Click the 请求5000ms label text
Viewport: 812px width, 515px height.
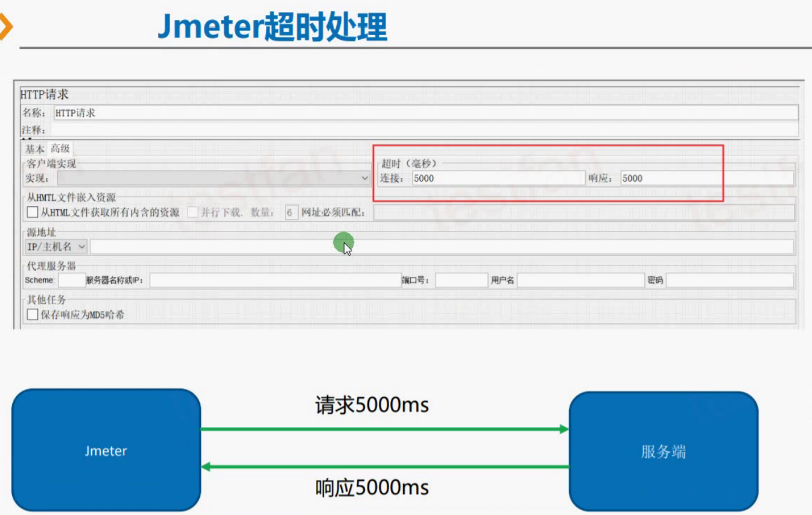point(372,405)
